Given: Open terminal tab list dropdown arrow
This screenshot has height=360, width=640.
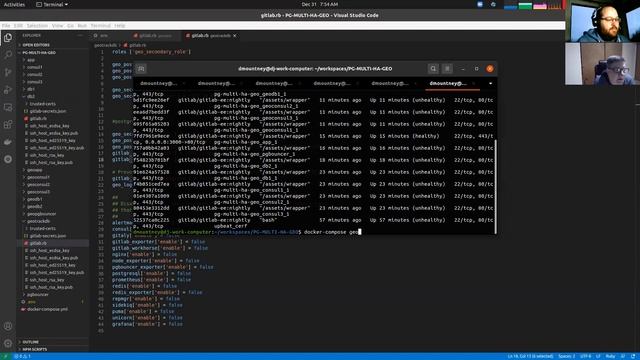Looking at the screenshot, I should pyautogui.click(x=490, y=84).
